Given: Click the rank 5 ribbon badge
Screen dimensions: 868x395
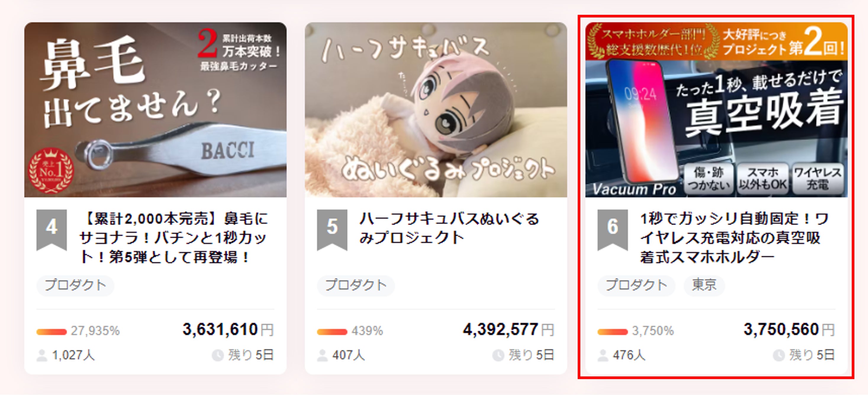Looking at the screenshot, I should tap(332, 230).
